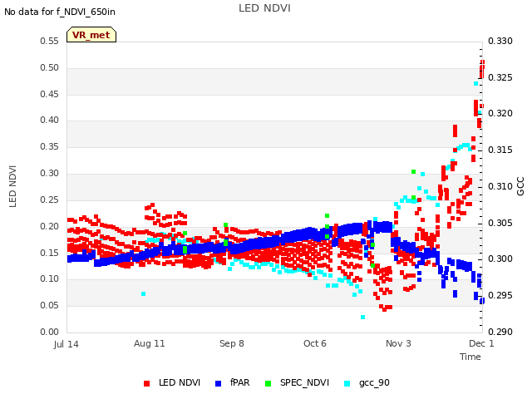Click the Time axis label
Viewport: 532px width, 399px height.
click(470, 357)
